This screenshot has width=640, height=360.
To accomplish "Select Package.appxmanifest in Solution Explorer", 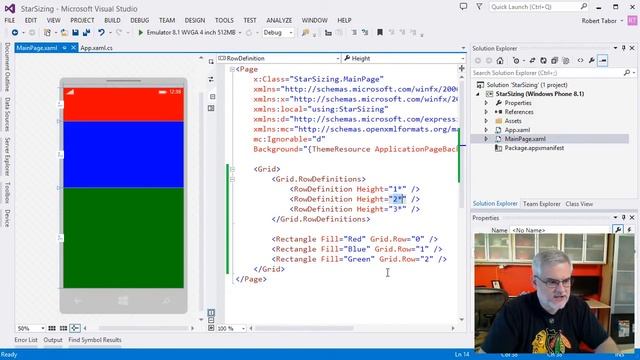I will pyautogui.click(x=534, y=148).
